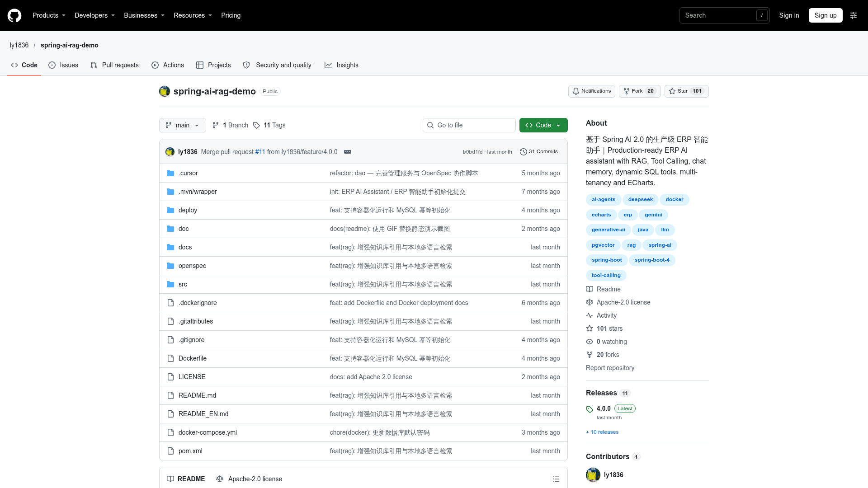The image size is (868, 488).
Task: Click the law scale icon beside Apache-2.0 license
Action: point(590,302)
